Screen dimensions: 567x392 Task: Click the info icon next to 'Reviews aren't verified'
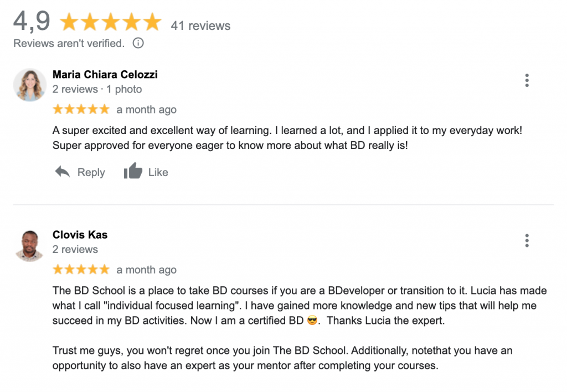(x=137, y=43)
